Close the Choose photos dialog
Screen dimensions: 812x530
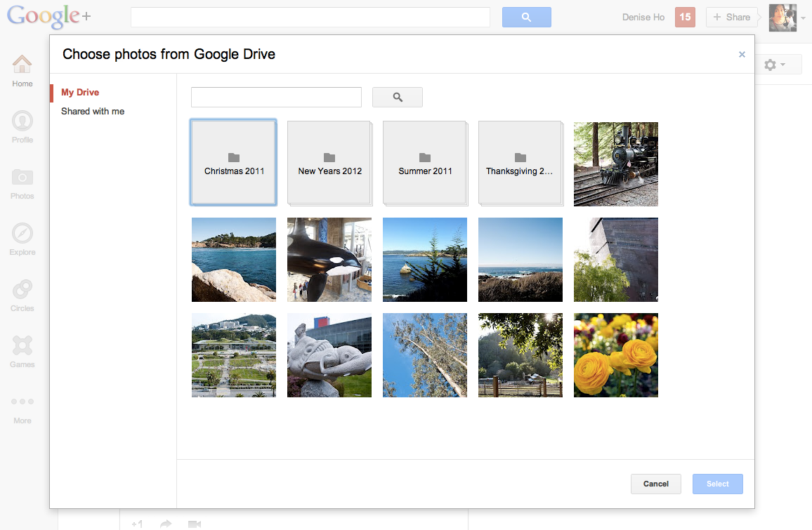click(x=742, y=54)
